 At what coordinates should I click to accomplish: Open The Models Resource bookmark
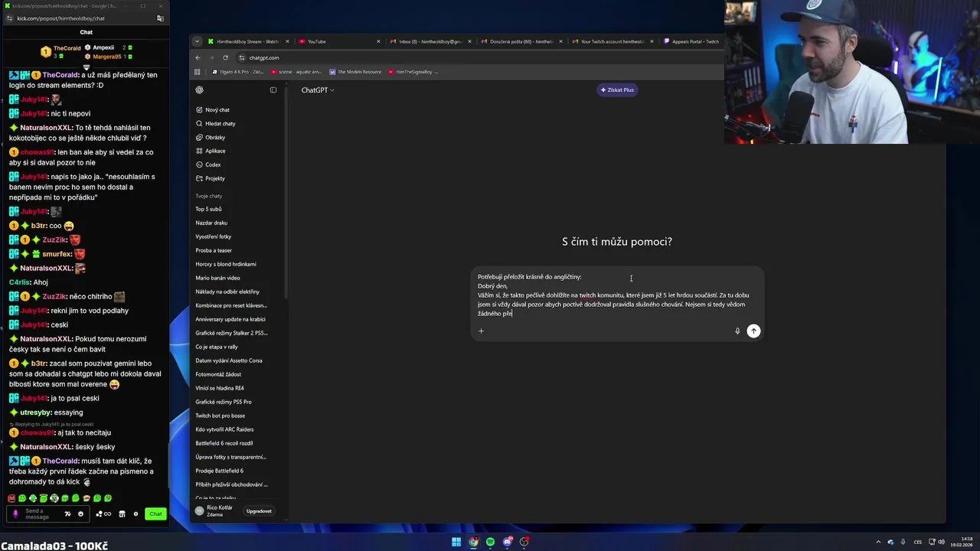point(354,72)
